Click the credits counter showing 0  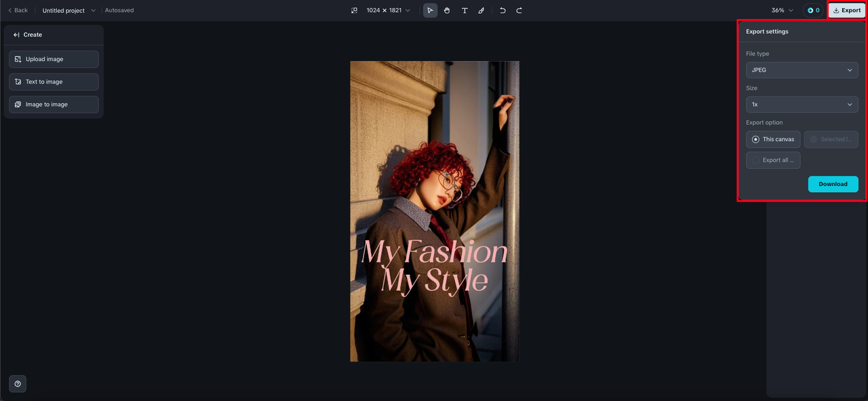coord(813,10)
